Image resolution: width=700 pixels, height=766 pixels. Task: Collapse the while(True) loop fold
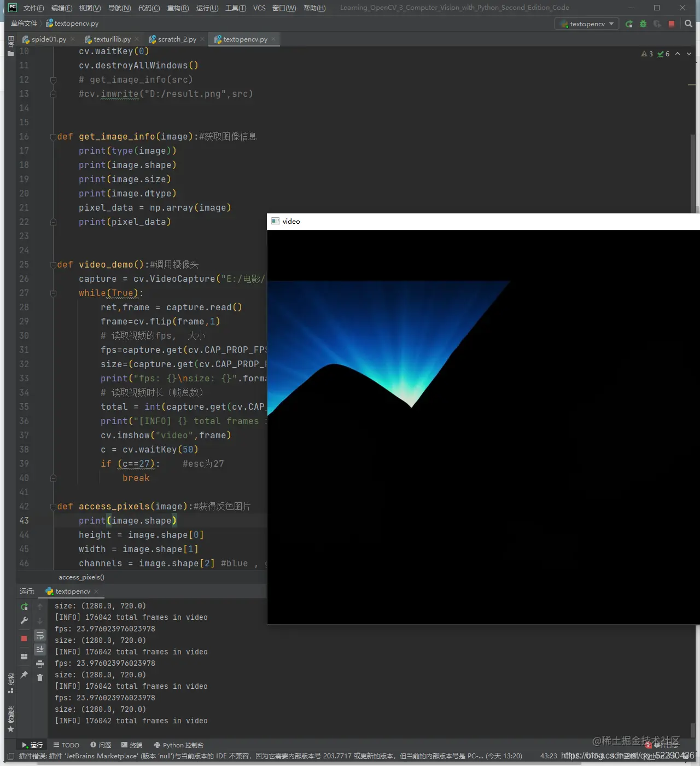[x=53, y=293]
